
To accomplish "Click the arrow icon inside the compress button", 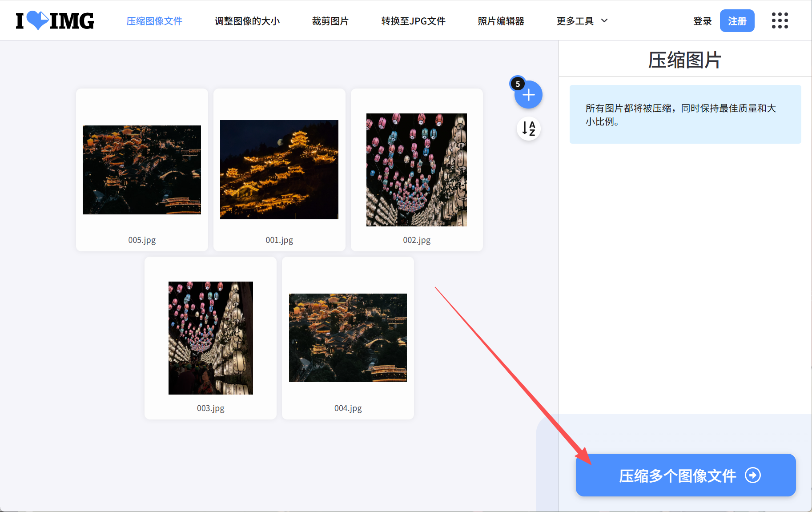I will 752,475.
